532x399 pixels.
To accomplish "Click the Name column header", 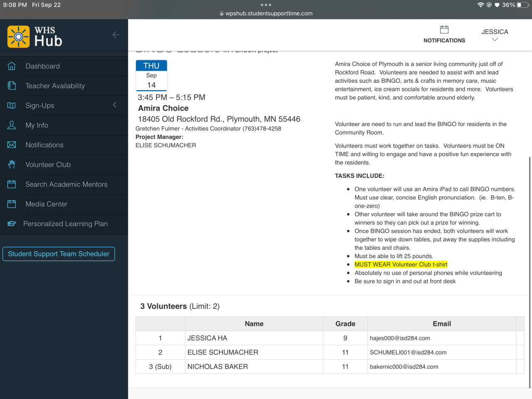I will click(254, 324).
